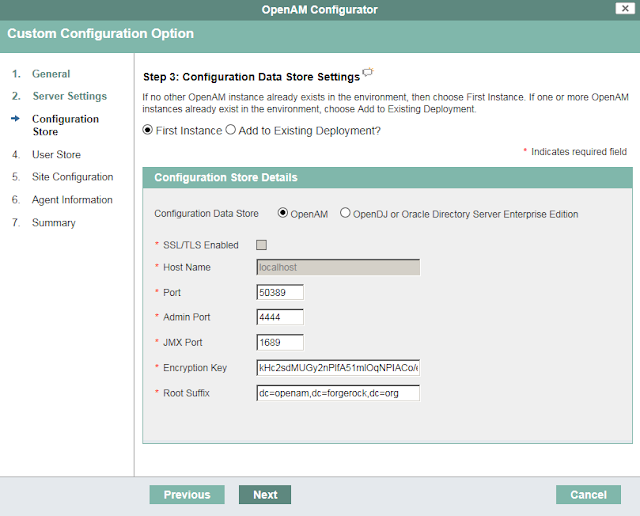Click the help tooltip icon beside Step 3 heading
Screen dimensions: 640x516
(x=368, y=72)
